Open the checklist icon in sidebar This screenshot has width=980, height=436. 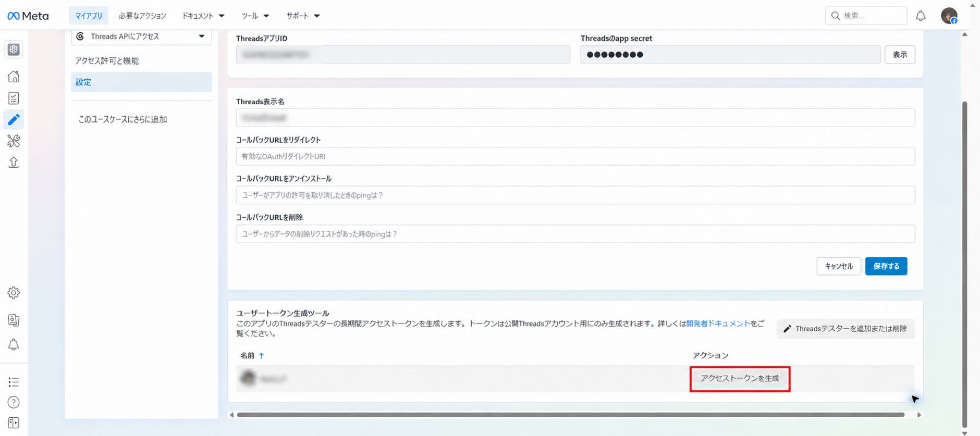tap(14, 98)
